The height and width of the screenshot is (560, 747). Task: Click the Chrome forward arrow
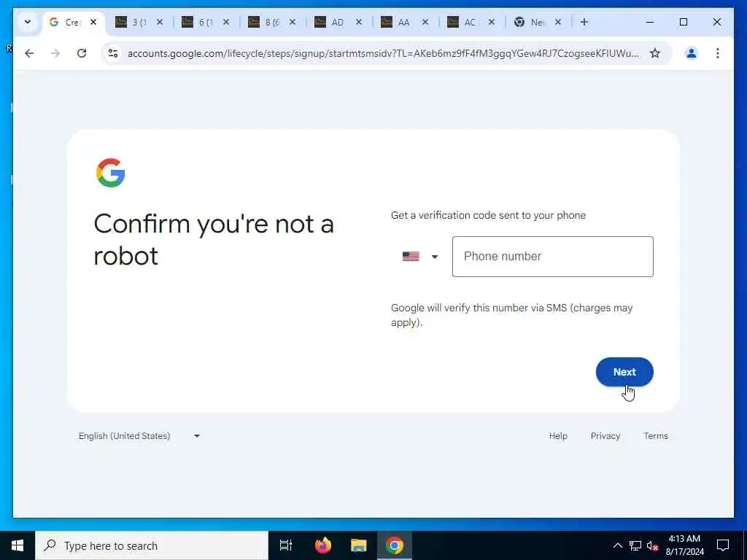tap(55, 53)
